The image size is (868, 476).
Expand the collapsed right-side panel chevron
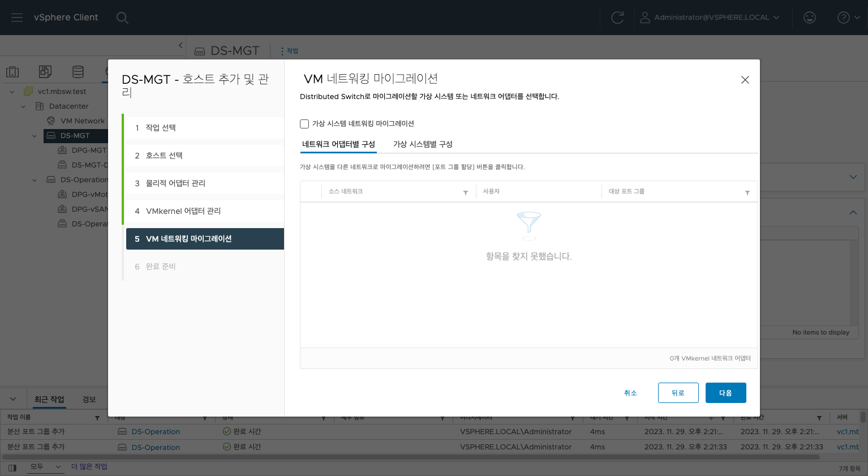tap(853, 177)
